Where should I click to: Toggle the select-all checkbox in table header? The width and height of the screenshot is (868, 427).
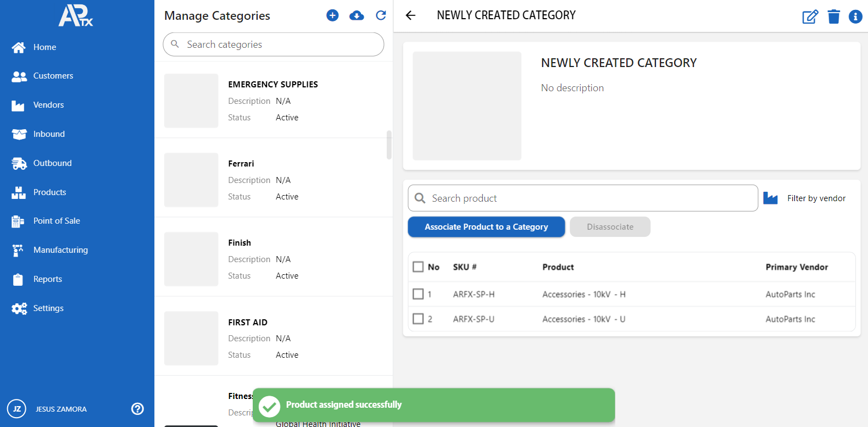(x=418, y=267)
